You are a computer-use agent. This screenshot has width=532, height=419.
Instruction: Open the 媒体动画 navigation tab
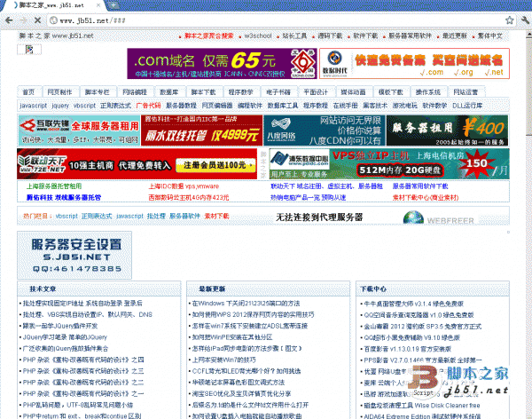tap(353, 92)
